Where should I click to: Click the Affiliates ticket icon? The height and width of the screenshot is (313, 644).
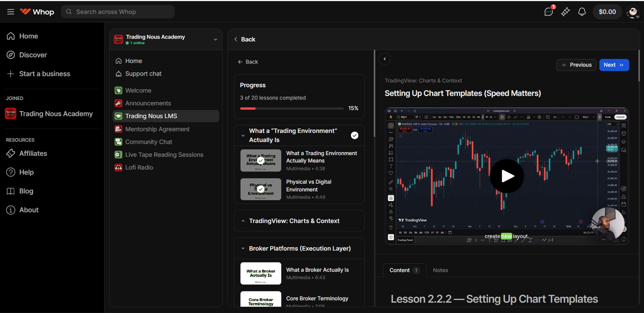11,153
